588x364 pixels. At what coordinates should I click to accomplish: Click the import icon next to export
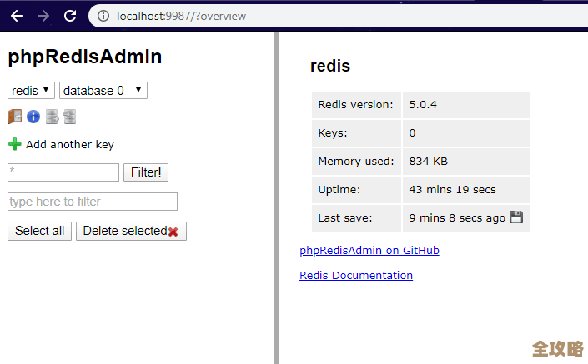69,117
